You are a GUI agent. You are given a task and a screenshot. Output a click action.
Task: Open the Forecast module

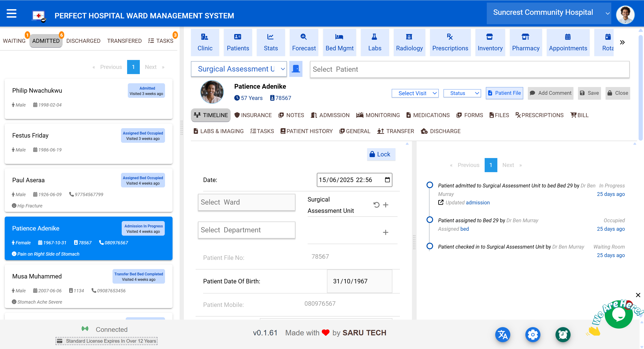pyautogui.click(x=304, y=43)
